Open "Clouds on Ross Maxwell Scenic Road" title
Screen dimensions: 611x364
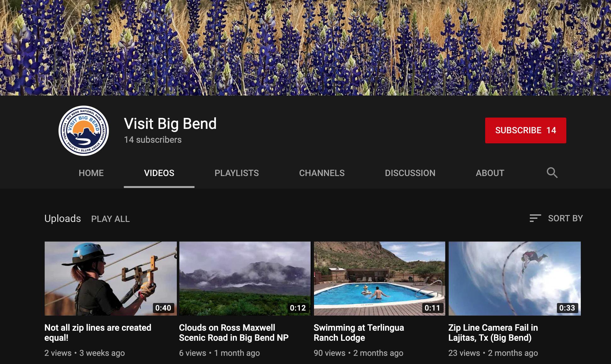pyautogui.click(x=234, y=333)
